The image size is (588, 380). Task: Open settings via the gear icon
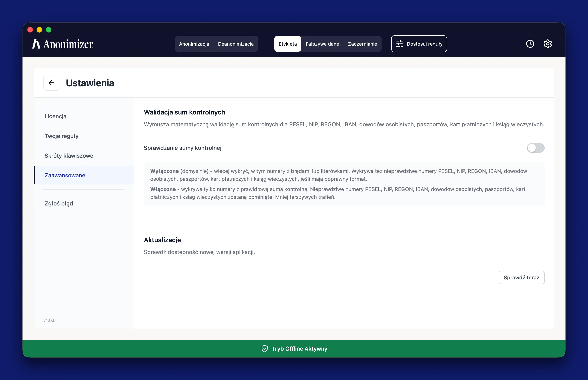click(548, 44)
